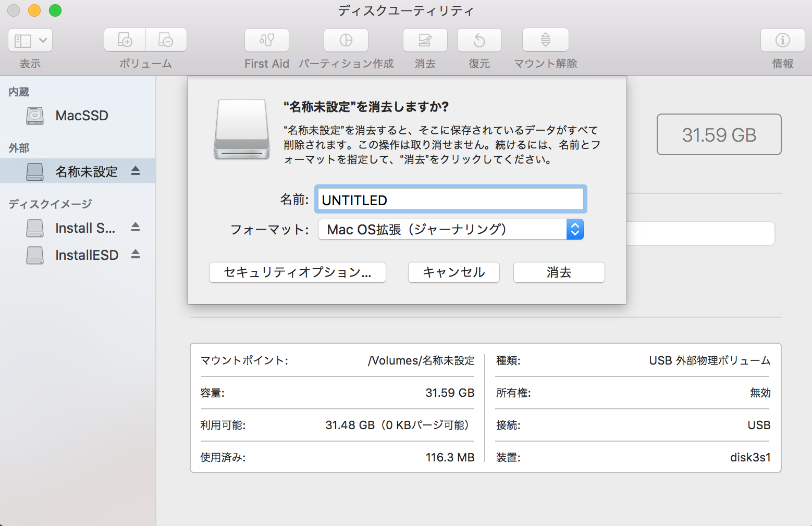
Task: Confirm erase with the 消去 button
Action: point(558,272)
